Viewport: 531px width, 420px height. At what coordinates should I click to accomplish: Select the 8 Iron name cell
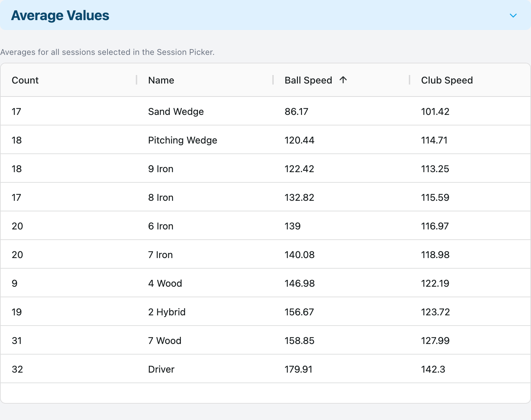click(x=161, y=197)
